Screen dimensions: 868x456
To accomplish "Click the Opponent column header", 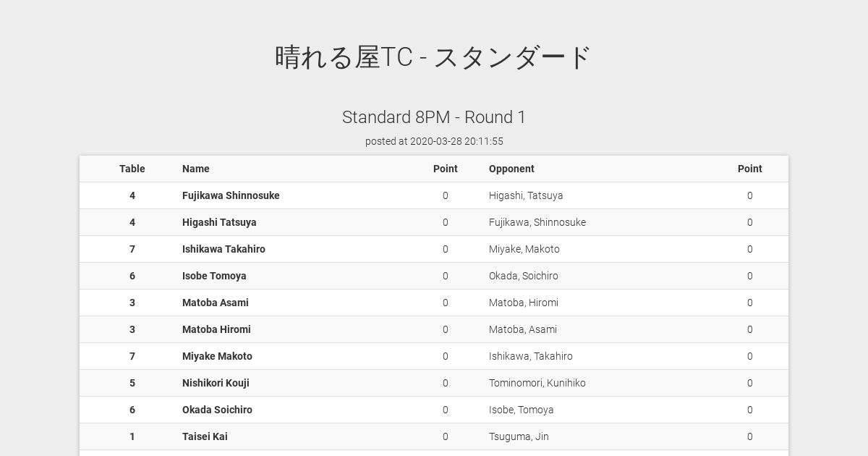I will pos(511,169).
